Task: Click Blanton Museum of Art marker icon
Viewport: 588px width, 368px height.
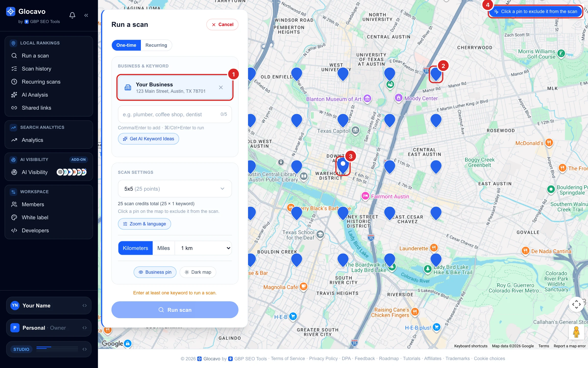Action: point(367,98)
